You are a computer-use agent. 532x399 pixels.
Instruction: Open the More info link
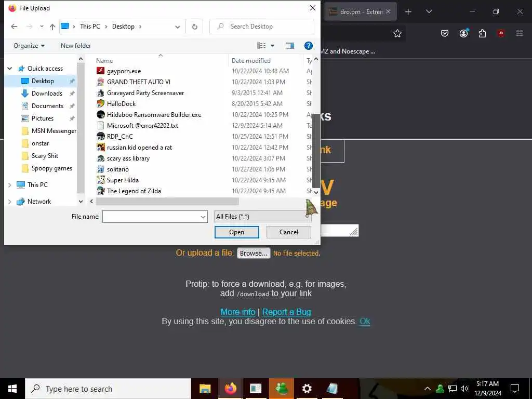238,312
